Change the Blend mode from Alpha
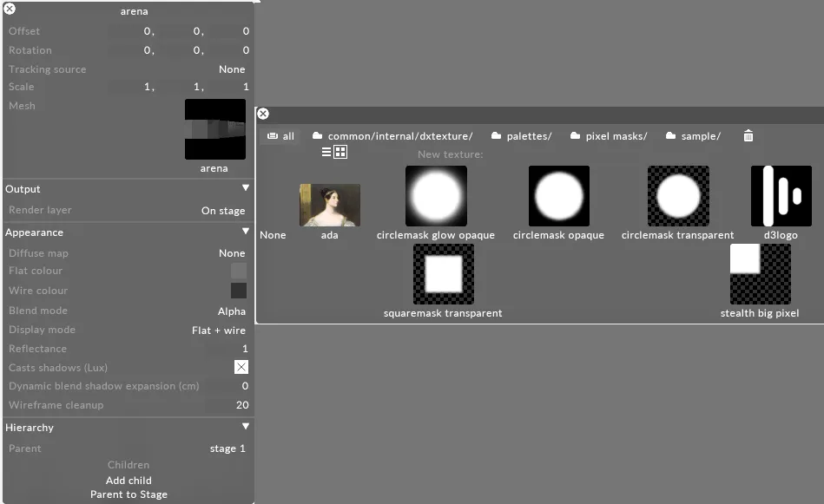This screenshot has width=824, height=504. (x=231, y=310)
